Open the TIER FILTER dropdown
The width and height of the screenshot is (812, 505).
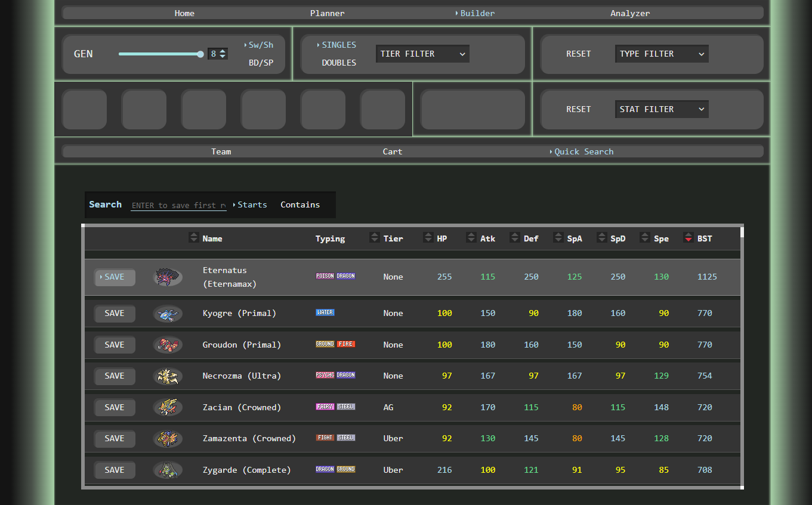tap(422, 54)
